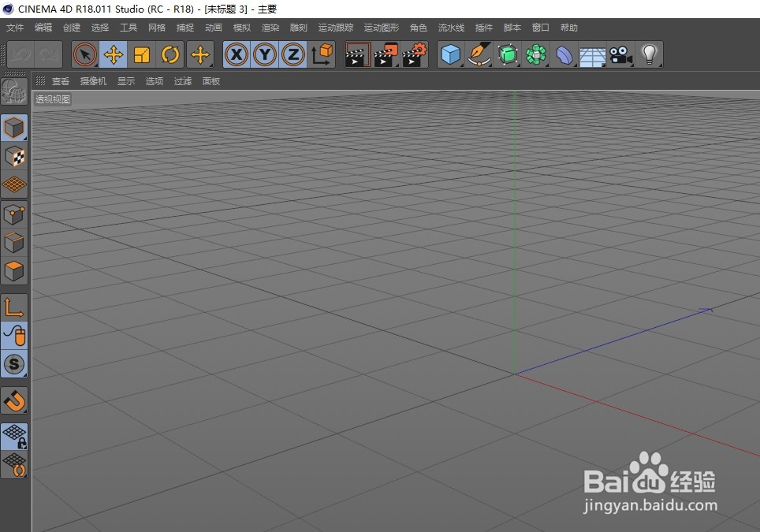Open the 文件 menu

point(14,28)
